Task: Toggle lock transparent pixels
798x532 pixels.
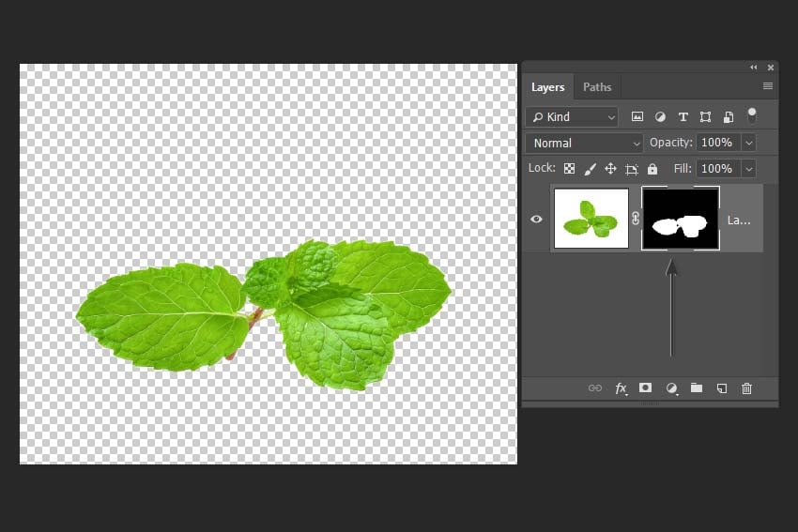Action: click(570, 169)
